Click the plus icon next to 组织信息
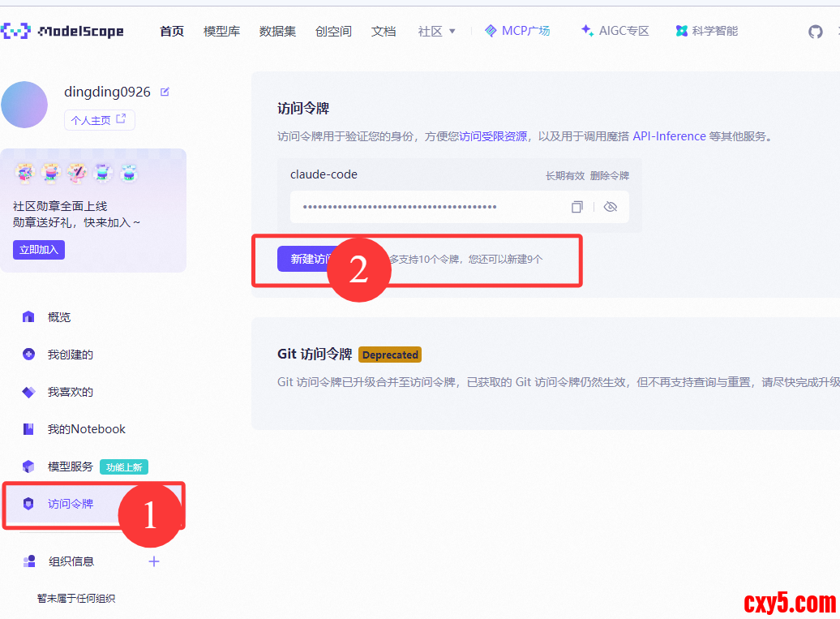 (154, 561)
